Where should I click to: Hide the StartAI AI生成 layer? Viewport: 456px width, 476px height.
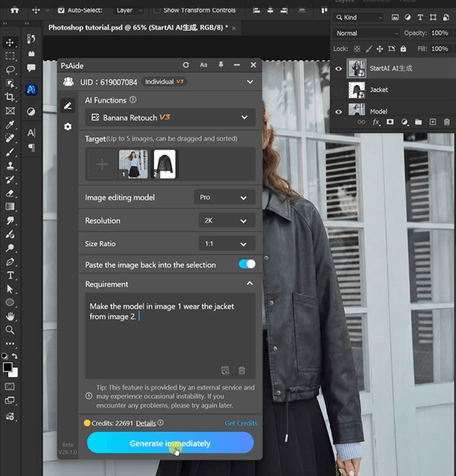pyautogui.click(x=339, y=69)
